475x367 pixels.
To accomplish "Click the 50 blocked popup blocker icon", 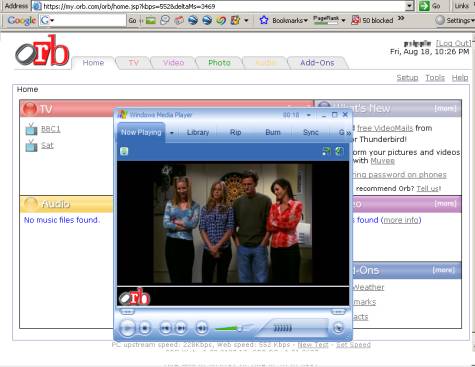I will (356, 20).
